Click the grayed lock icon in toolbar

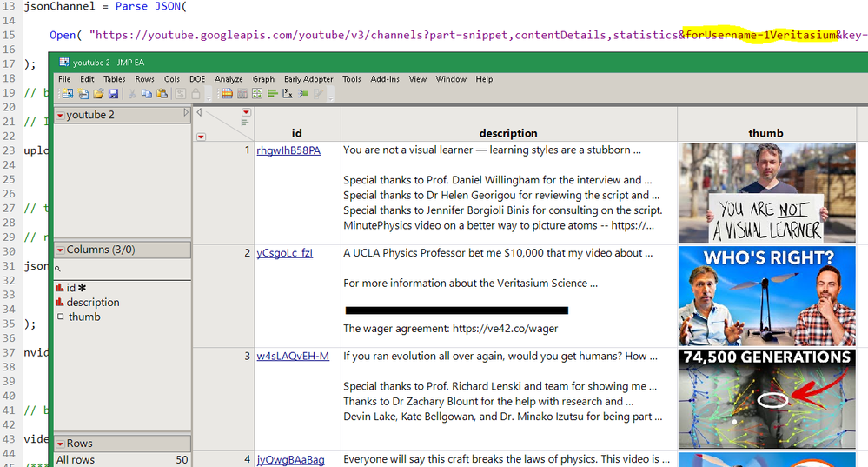click(x=195, y=94)
